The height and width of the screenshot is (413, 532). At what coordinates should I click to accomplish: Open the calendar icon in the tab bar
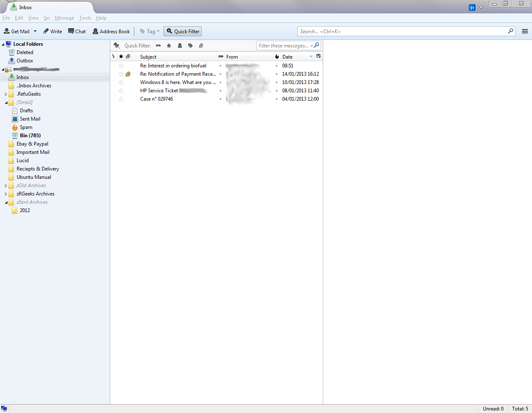click(472, 7)
